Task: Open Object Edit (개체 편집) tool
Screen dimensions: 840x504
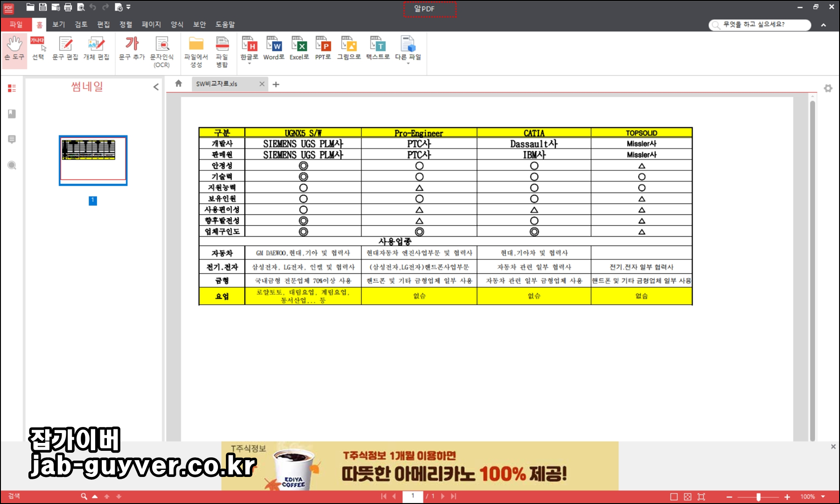Action: click(96, 49)
